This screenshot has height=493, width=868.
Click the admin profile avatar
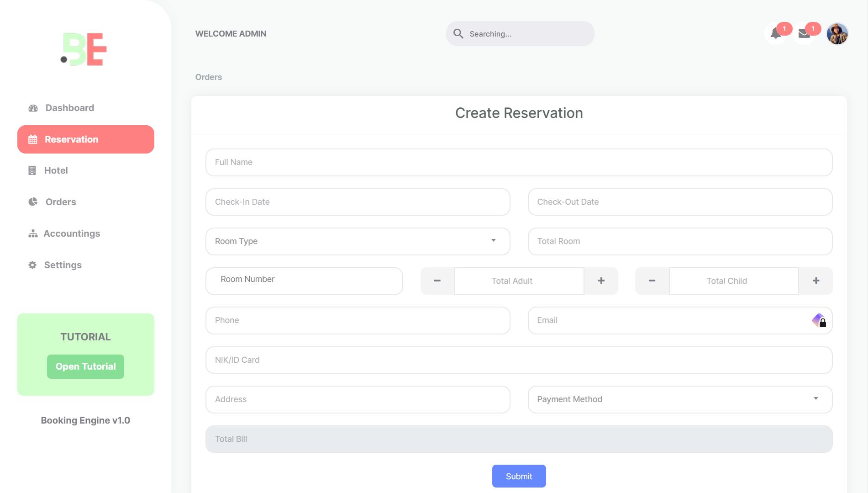(x=837, y=33)
